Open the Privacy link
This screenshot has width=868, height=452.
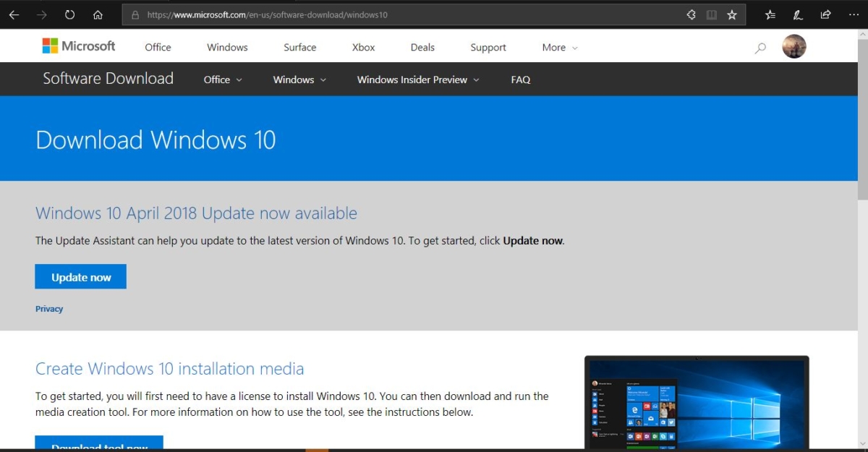tap(49, 309)
